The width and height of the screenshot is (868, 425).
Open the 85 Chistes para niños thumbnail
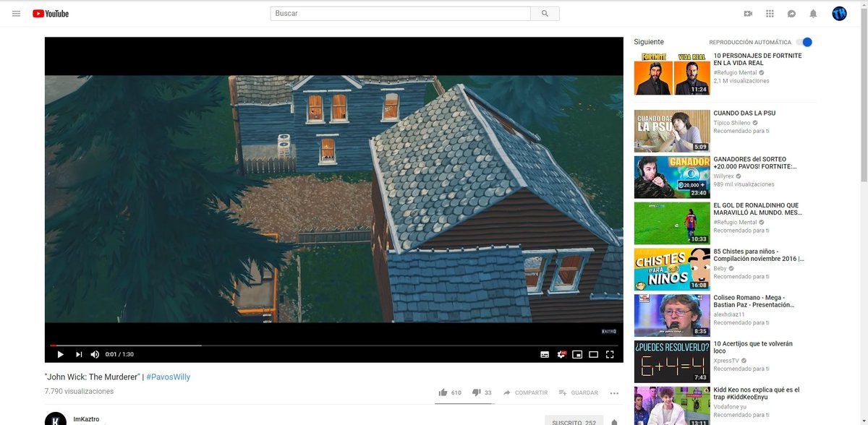pos(672,270)
